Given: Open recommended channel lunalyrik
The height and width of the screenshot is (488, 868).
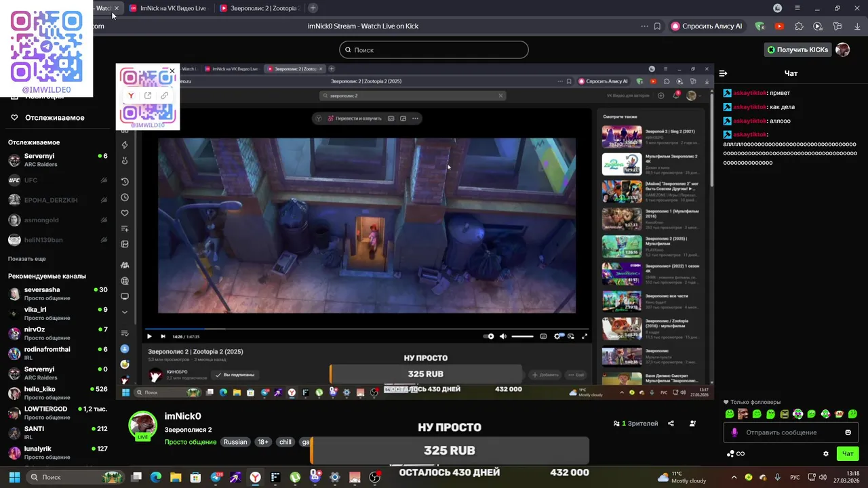Looking at the screenshot, I should [x=58, y=453].
